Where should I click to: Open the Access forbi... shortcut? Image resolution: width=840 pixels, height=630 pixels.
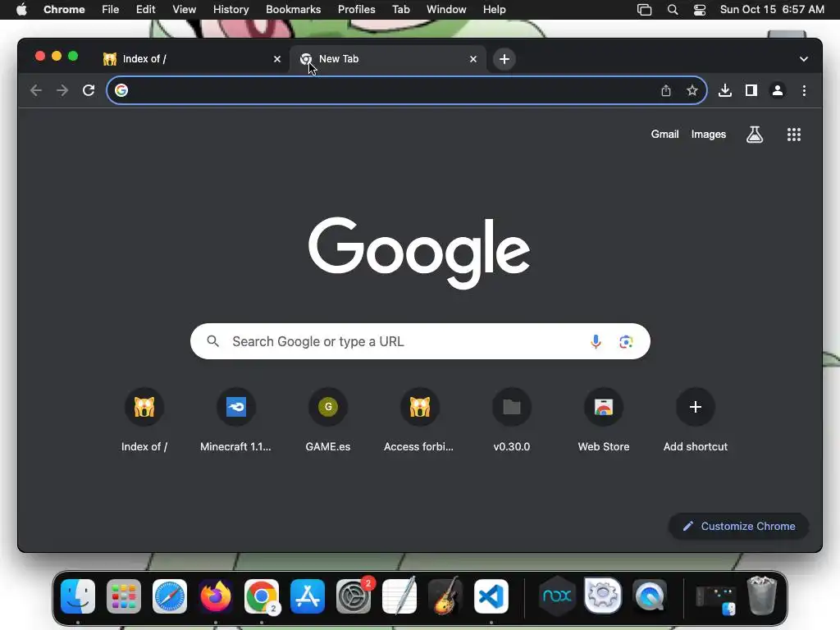point(419,421)
